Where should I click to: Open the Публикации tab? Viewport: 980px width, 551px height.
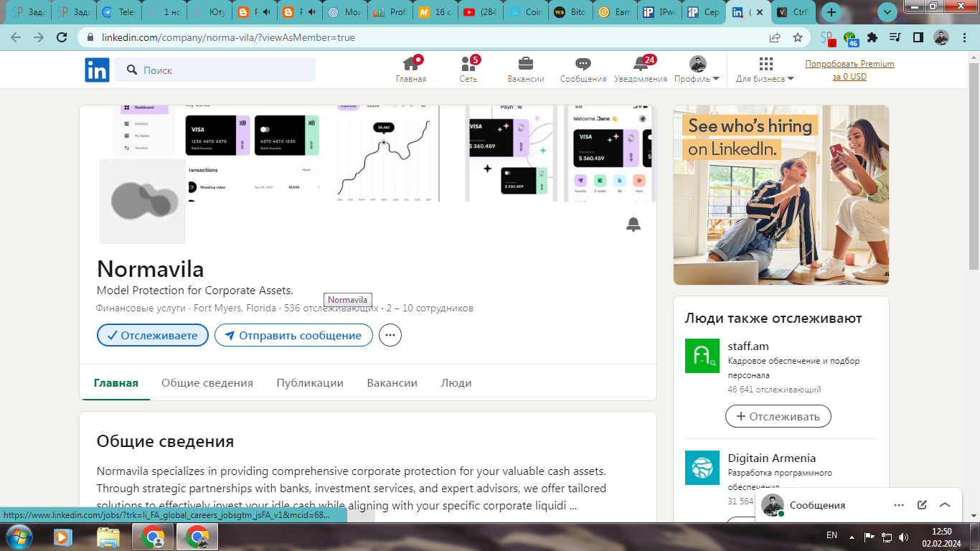pos(310,383)
